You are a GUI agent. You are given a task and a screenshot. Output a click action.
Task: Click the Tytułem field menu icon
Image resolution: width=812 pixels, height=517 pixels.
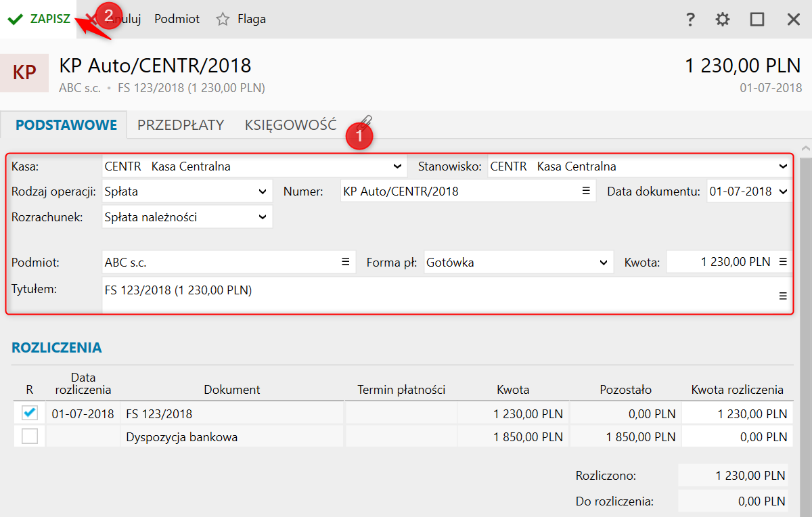tap(783, 296)
